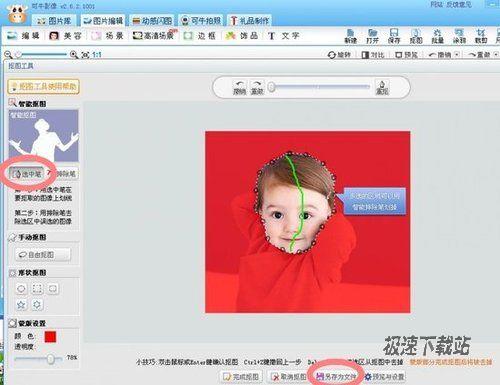This screenshot has width=500, height=385.
Task: Open the 图片库 tab
Action: pyautogui.click(x=54, y=21)
